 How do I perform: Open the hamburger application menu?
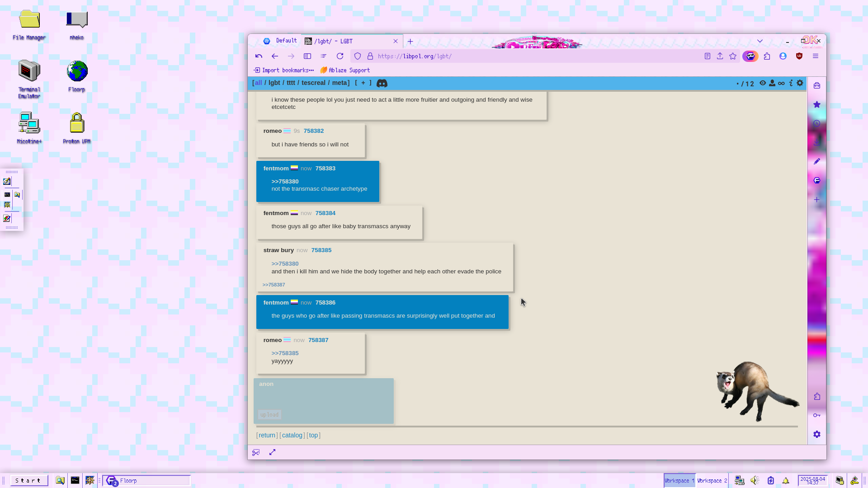coord(816,56)
